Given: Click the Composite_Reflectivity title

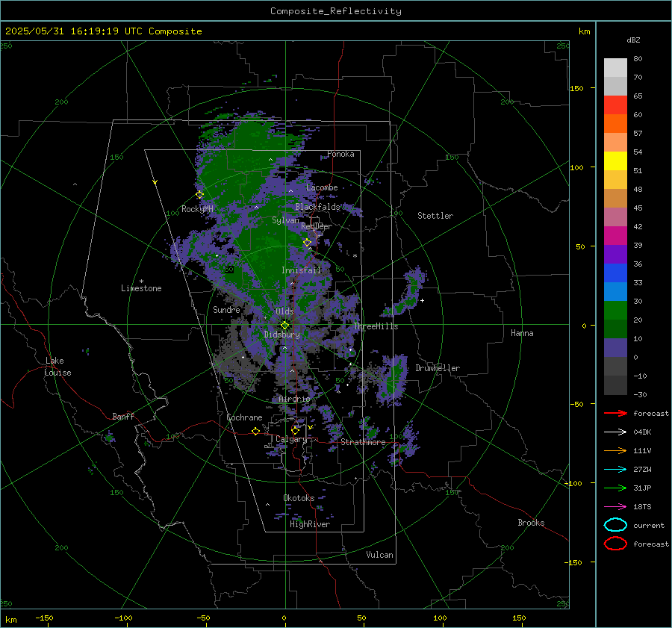Looking at the screenshot, I should pyautogui.click(x=336, y=11).
